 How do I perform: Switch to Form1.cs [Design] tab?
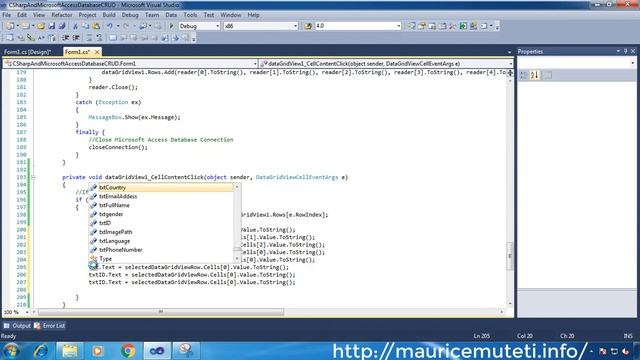27,52
